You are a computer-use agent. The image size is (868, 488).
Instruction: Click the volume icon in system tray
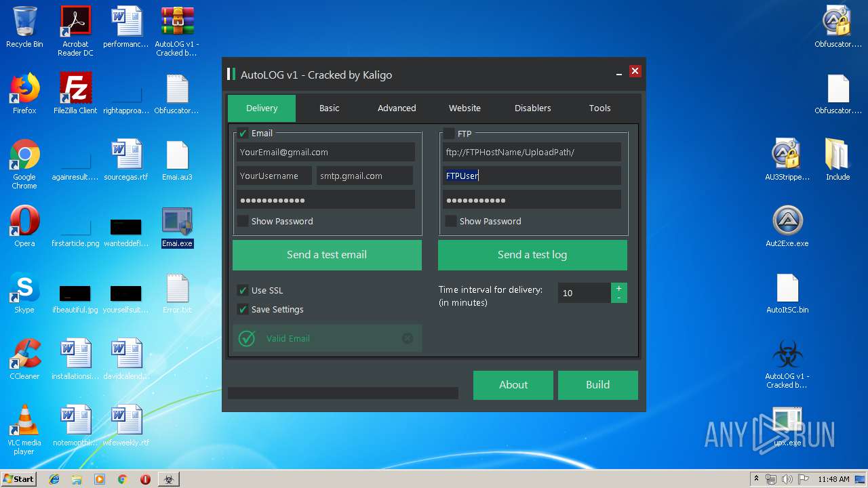[x=787, y=479]
